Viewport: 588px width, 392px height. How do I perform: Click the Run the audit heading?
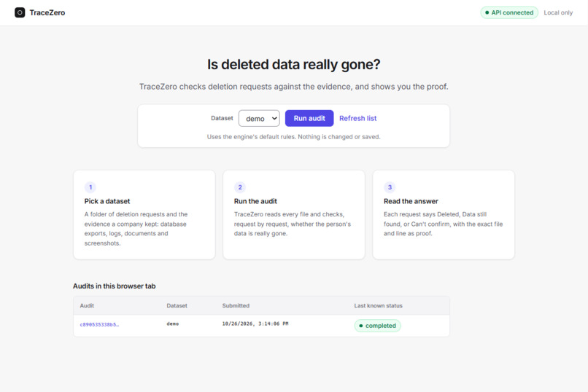[x=255, y=201]
